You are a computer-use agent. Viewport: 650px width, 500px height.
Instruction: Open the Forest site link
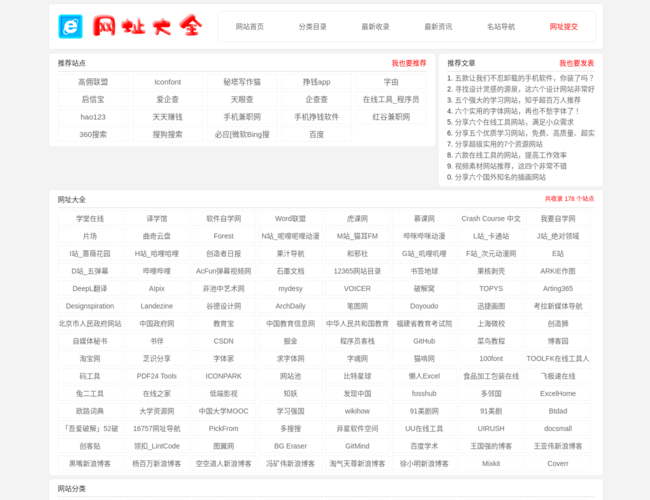(x=223, y=236)
